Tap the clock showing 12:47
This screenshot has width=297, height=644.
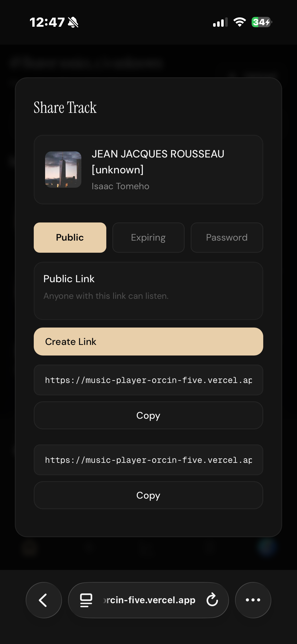[47, 22]
